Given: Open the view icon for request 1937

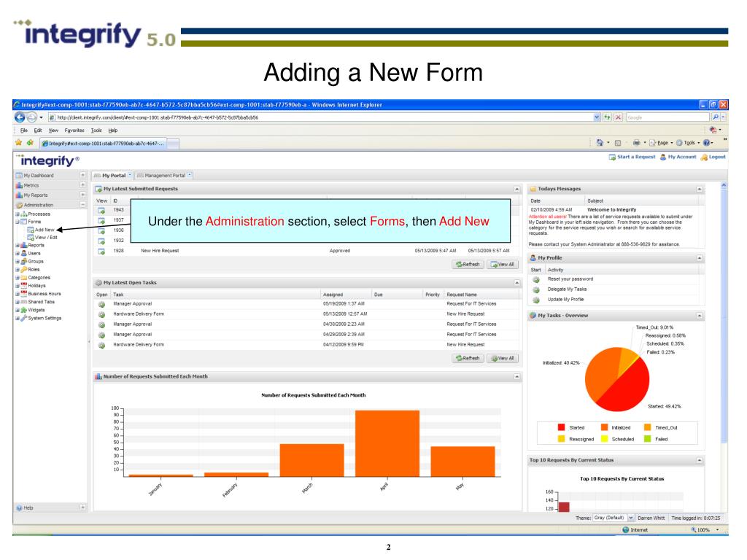Looking at the screenshot, I should 101,220.
